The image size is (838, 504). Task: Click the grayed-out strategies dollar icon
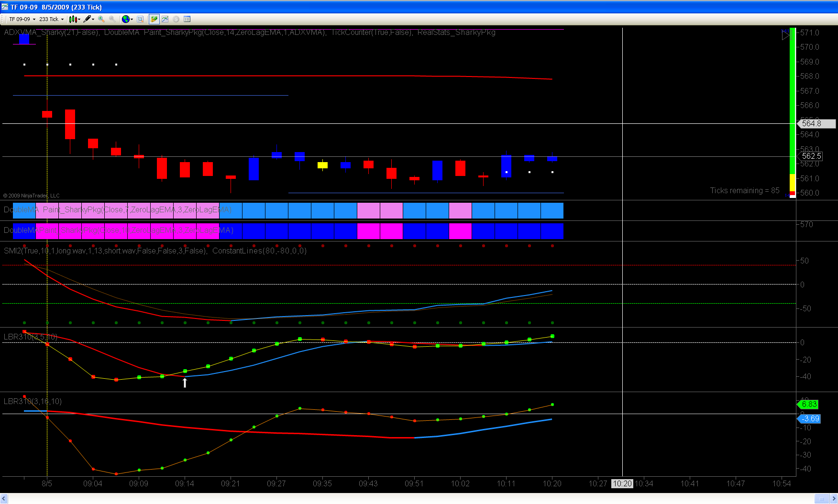coord(176,19)
